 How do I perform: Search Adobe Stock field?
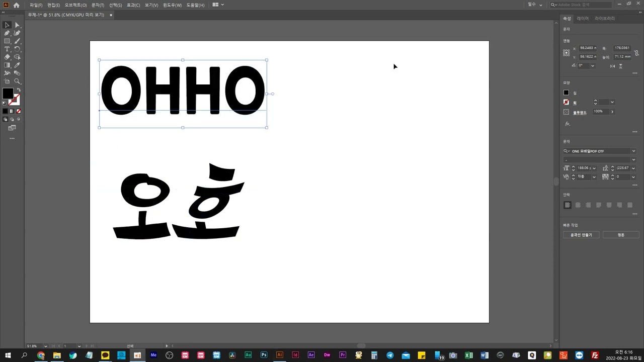coord(581,5)
